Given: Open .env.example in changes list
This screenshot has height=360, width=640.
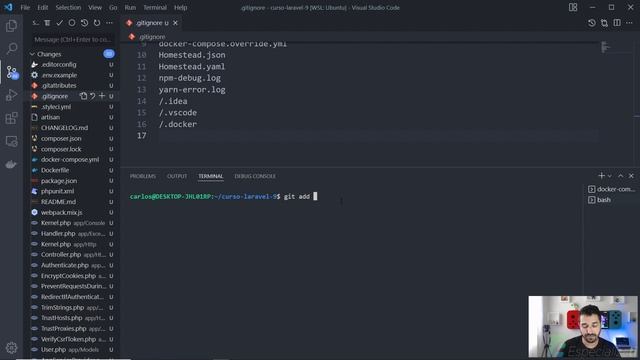Looking at the screenshot, I should click(59, 75).
